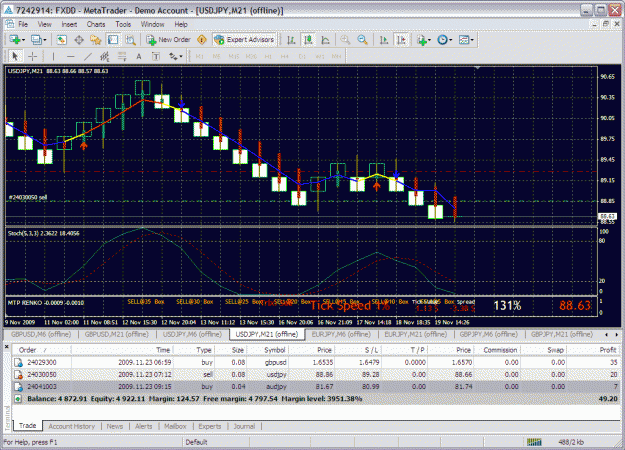The image size is (625, 450).
Task: Click the New Chart icon
Action: tap(15, 40)
